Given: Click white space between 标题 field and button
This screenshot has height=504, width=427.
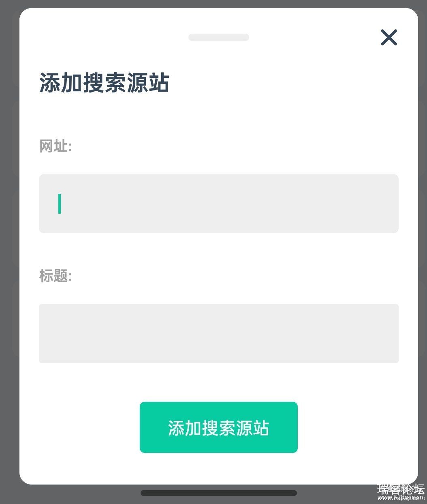Looking at the screenshot, I should click(x=219, y=382).
